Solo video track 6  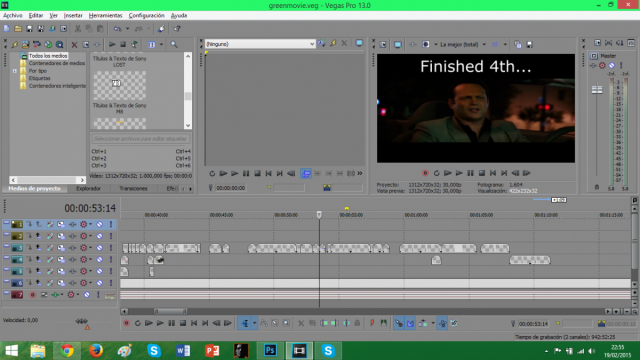click(111, 283)
